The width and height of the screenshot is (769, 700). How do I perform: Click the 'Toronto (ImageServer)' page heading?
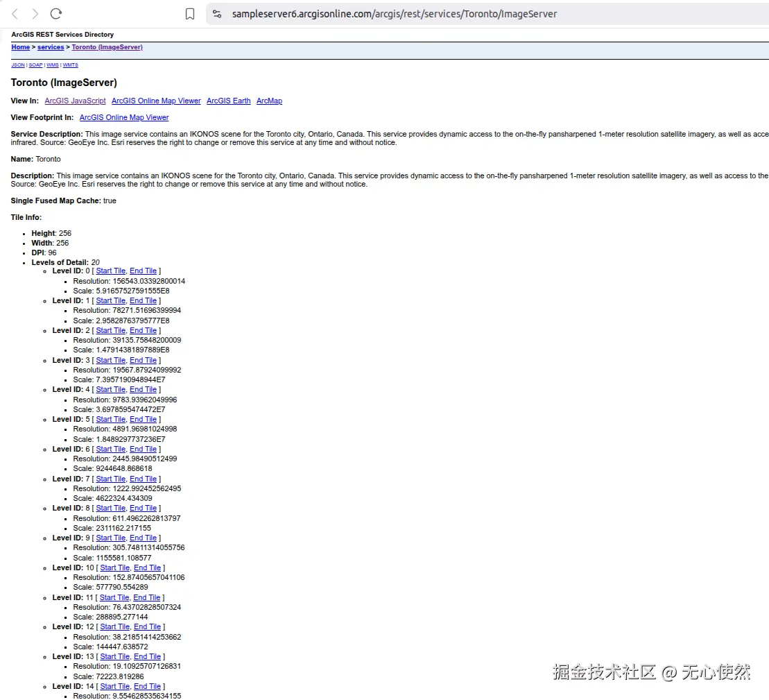coord(64,83)
